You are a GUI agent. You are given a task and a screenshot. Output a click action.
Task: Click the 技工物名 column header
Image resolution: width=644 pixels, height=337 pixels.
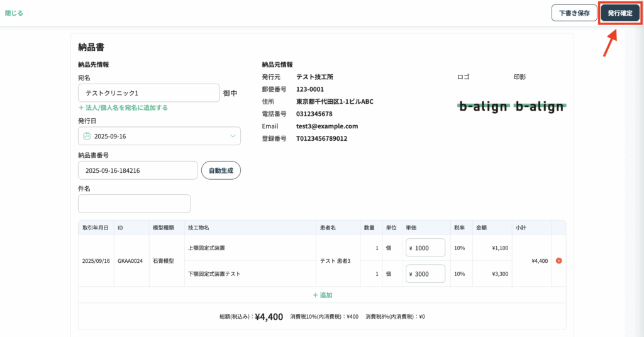199,228
